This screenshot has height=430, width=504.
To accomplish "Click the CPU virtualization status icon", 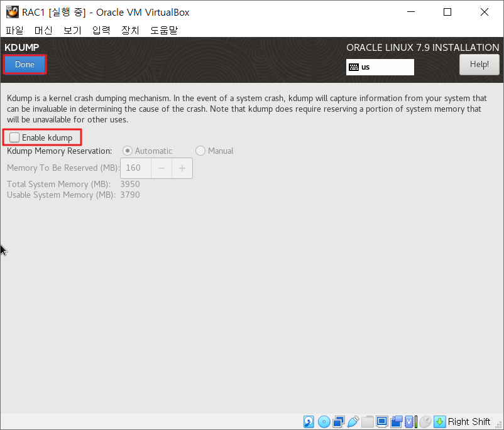I will (411, 421).
